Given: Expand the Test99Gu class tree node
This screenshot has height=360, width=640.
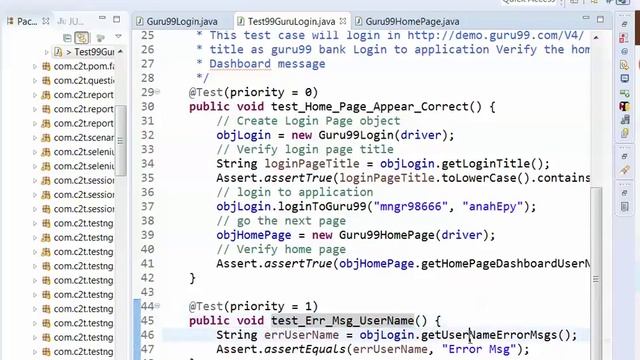Looking at the screenshot, I should [x=46, y=52].
